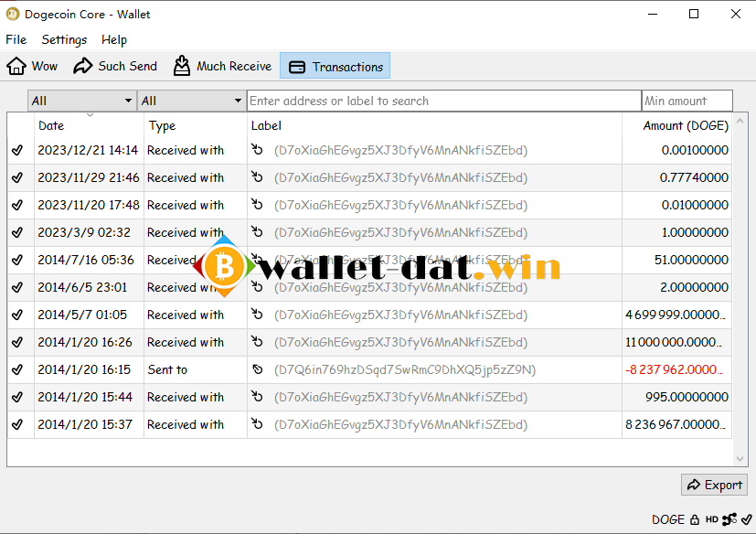Click the transaction list scroll down arrow

click(740, 459)
